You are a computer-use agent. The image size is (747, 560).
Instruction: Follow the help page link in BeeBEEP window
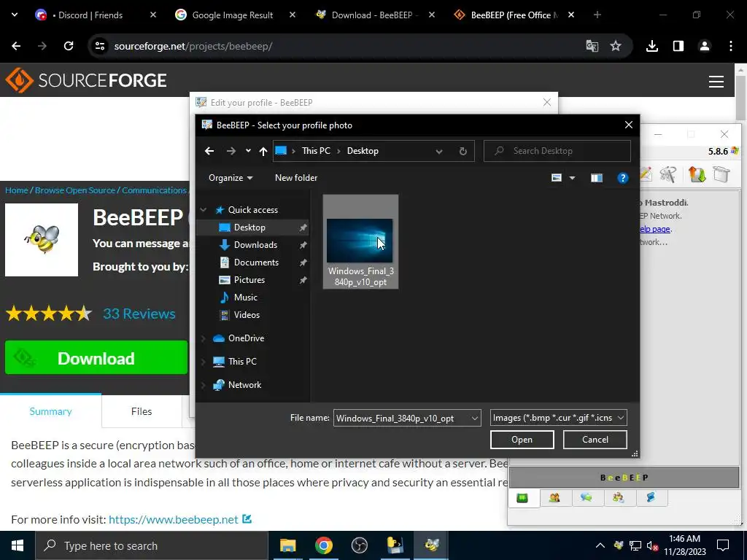tap(654, 229)
